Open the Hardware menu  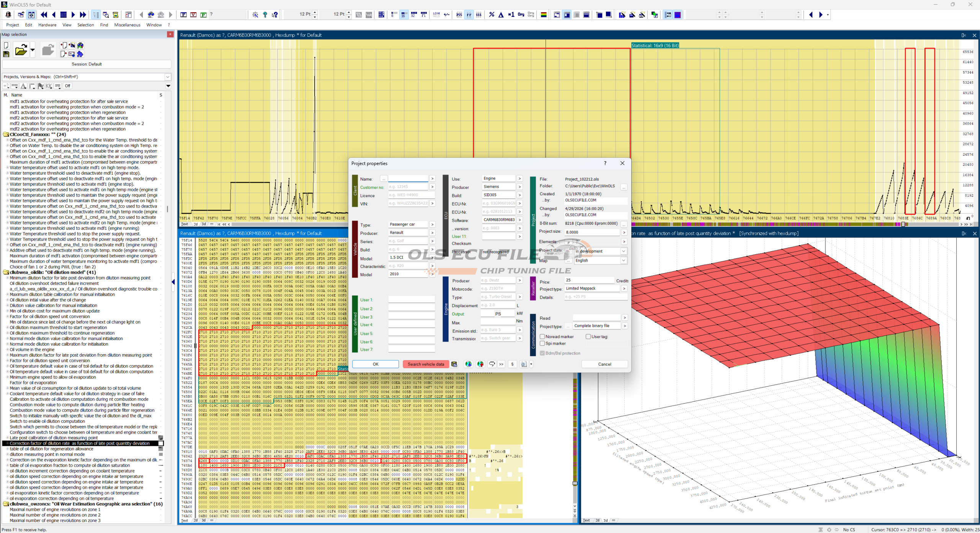[x=47, y=25]
